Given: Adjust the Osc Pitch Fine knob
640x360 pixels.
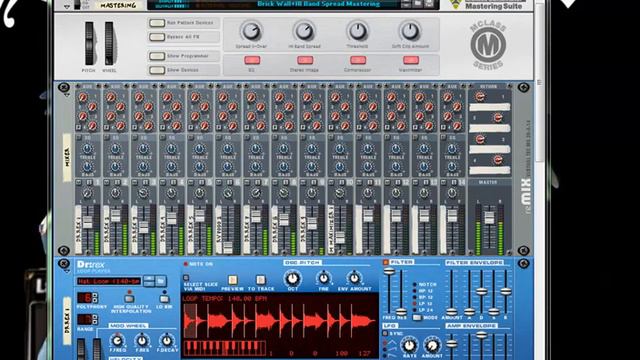Looking at the screenshot, I should [323, 278].
